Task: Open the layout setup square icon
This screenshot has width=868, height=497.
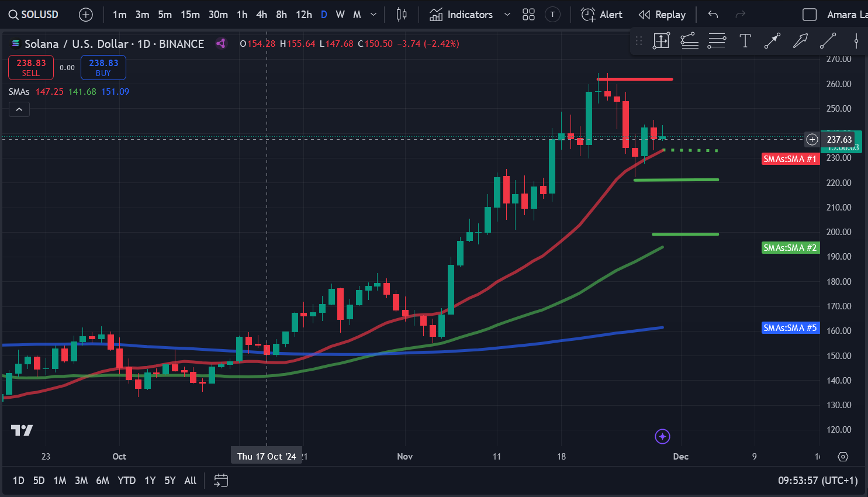Action: tap(810, 15)
